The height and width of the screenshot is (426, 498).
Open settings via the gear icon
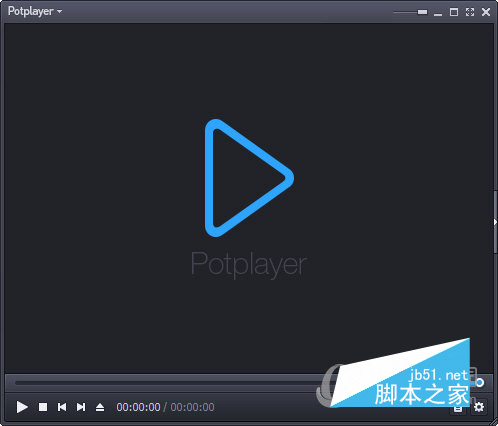(479, 407)
